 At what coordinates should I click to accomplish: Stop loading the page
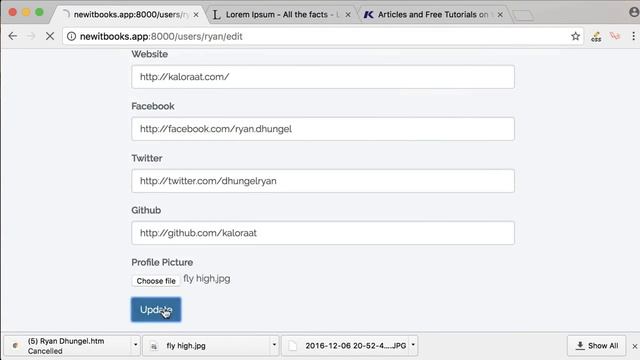click(x=50, y=36)
